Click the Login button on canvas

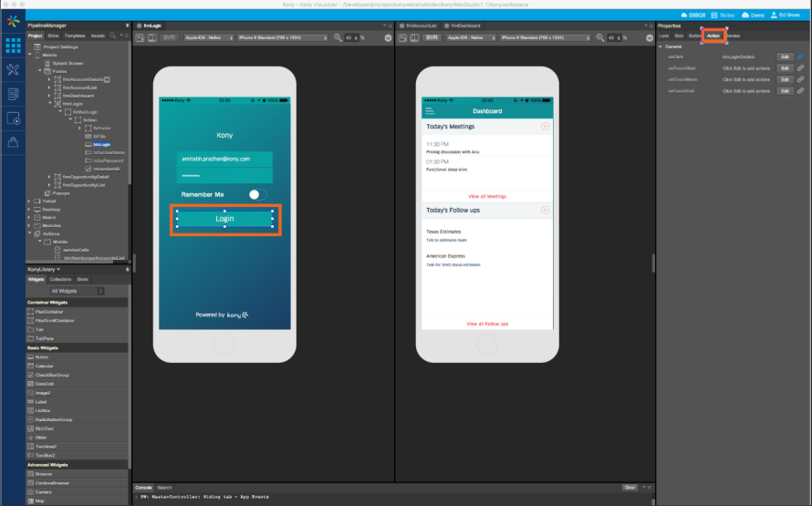[224, 219]
